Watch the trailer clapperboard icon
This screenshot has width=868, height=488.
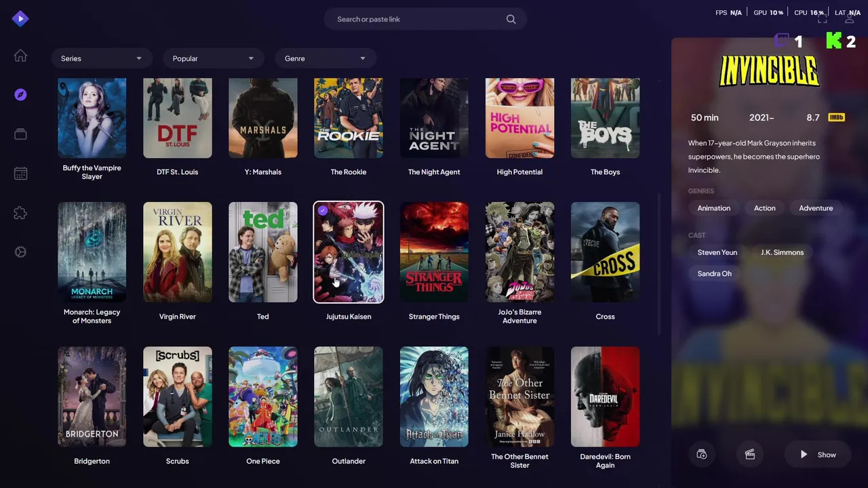750,455
